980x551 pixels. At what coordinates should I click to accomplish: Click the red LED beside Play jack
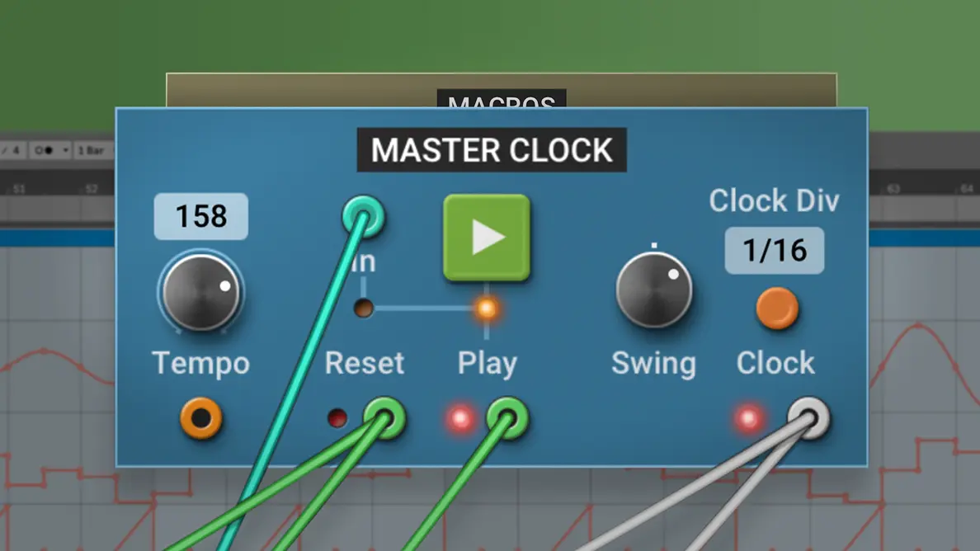[x=460, y=418]
